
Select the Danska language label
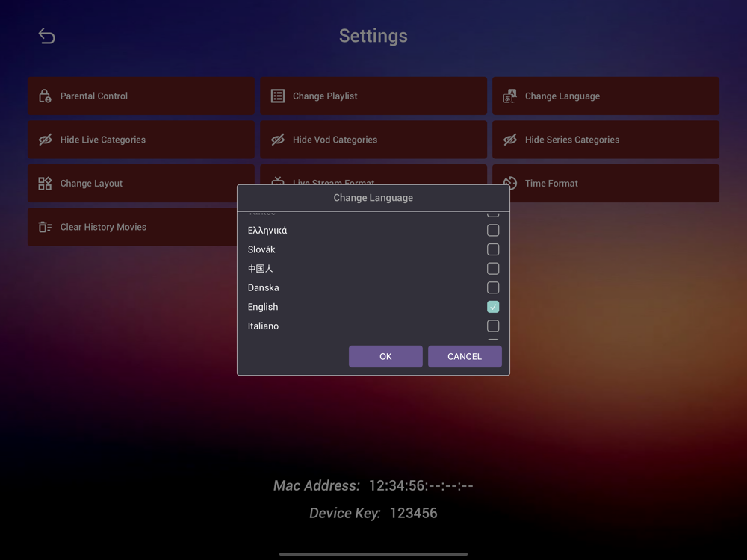[264, 287]
